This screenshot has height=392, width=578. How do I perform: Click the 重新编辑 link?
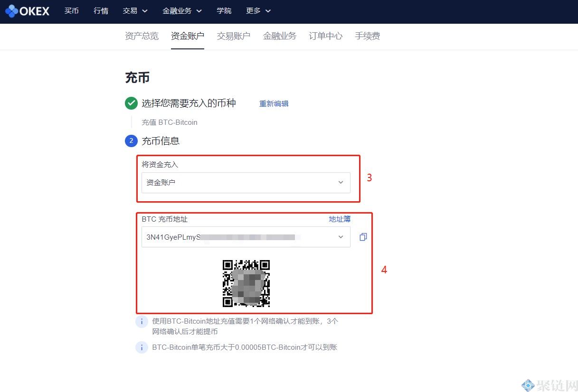[x=274, y=103]
